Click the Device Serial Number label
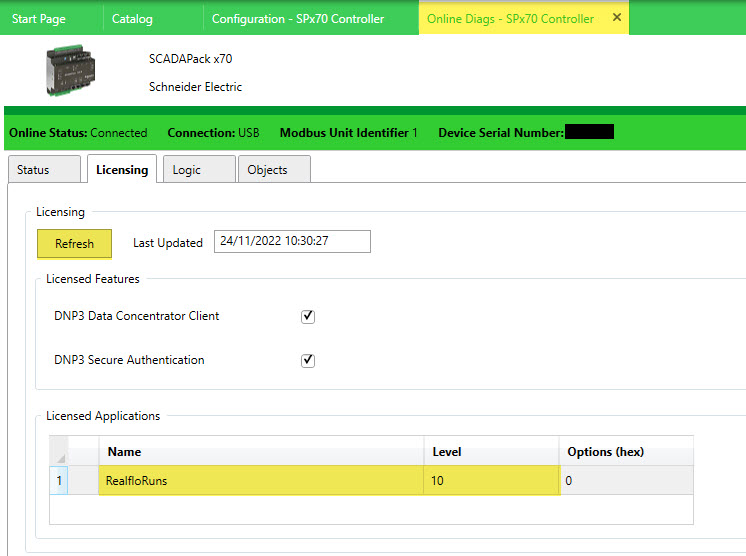Image resolution: width=746 pixels, height=556 pixels. (x=501, y=133)
